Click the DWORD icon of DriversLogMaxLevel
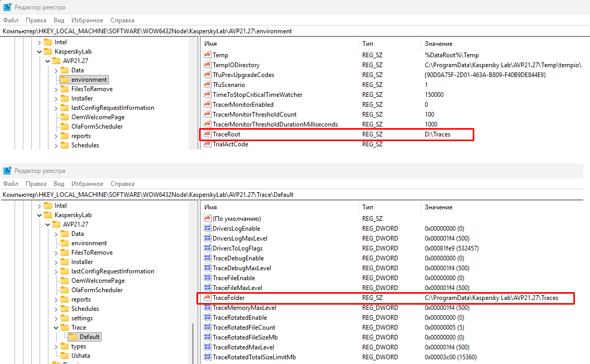Viewport: 590px width, 364px height. [x=207, y=238]
